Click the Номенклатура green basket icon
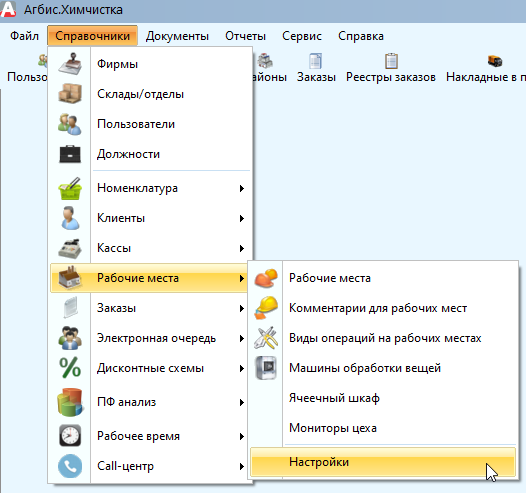 [x=70, y=188]
